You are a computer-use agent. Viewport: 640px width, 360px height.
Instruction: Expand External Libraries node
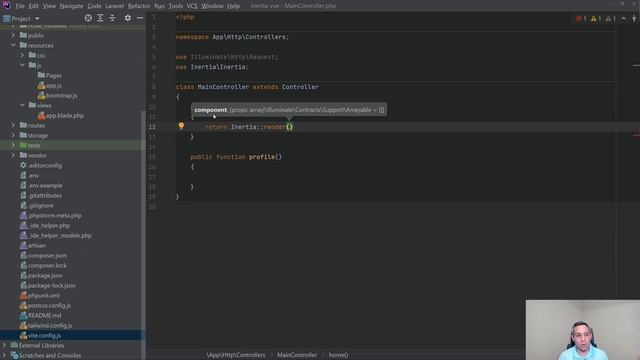pos(4,345)
